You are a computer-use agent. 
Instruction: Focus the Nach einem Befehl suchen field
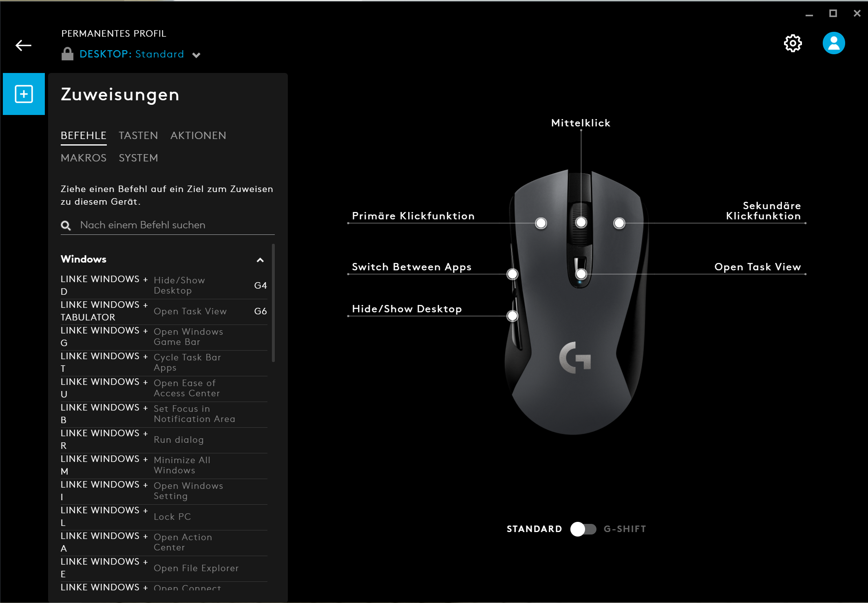(x=168, y=225)
